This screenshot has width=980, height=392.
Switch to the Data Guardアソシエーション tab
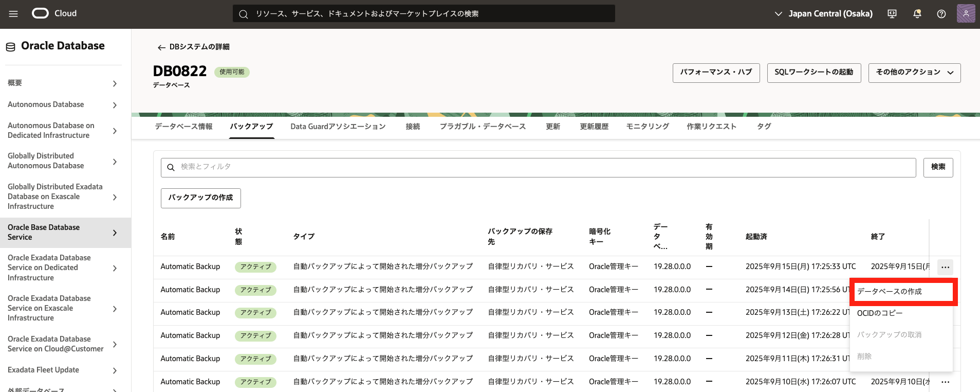pos(338,127)
